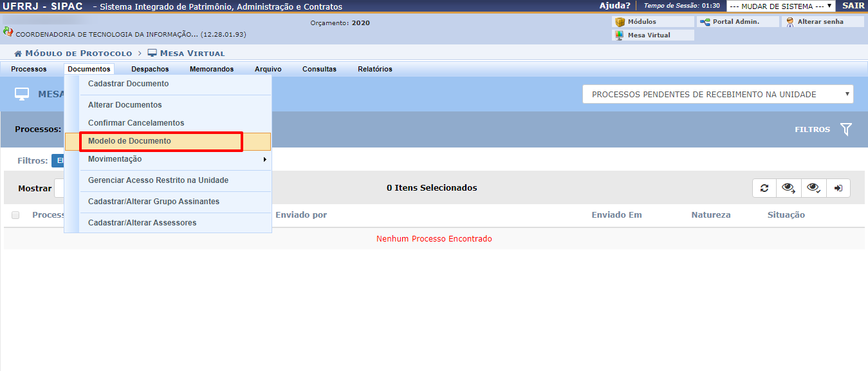Click the Mesa Virtual monitor icon in shortcuts
This screenshot has height=371, width=868.
pos(620,35)
